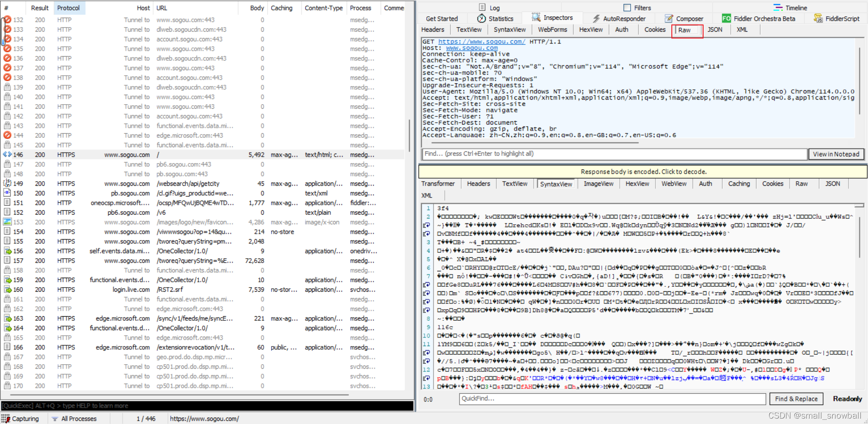
Task: Select the 72,628 body size cell
Action: click(255, 260)
